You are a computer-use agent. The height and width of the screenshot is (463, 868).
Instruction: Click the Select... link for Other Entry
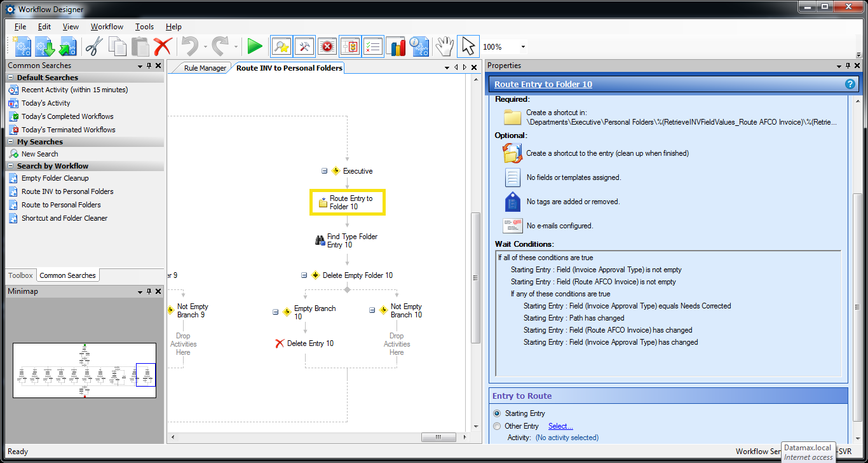560,426
